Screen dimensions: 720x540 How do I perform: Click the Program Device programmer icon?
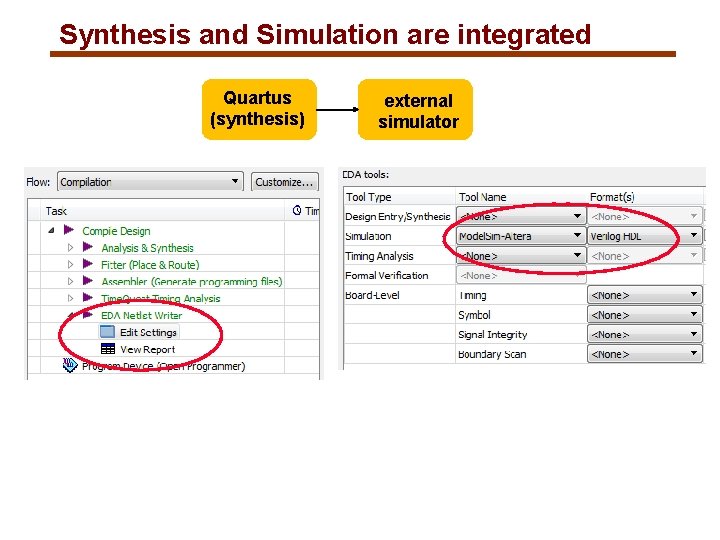click(x=70, y=366)
